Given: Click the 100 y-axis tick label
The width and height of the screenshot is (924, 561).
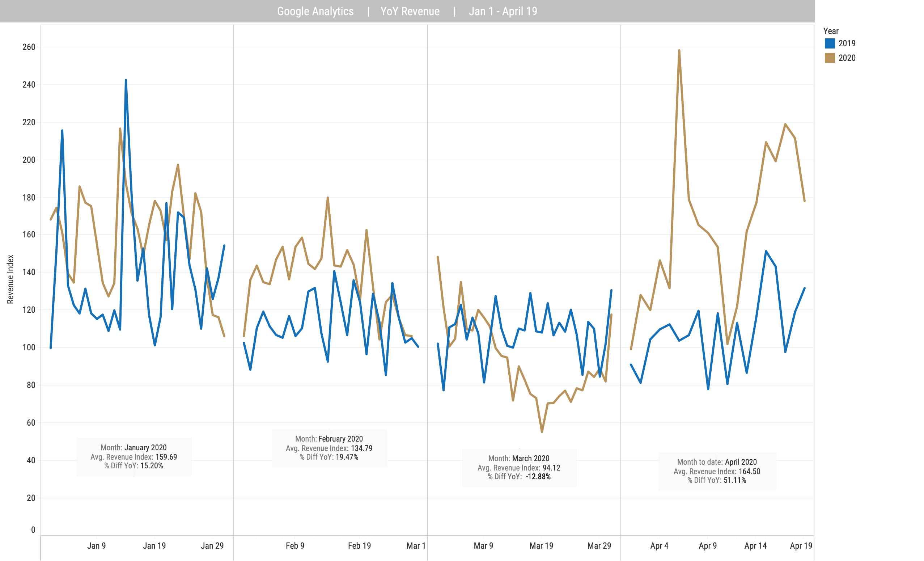Looking at the screenshot, I should [x=29, y=348].
